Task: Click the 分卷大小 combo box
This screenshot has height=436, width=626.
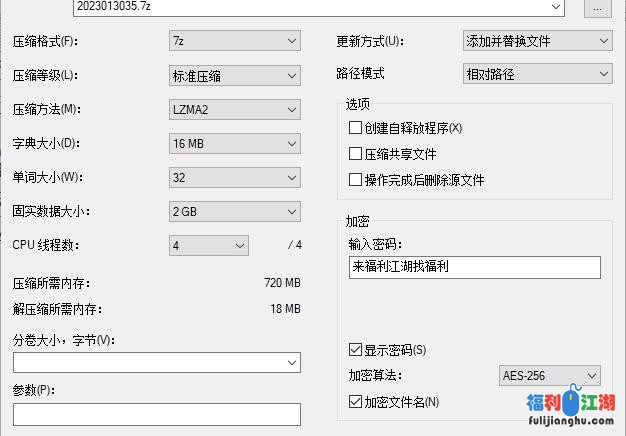Action: click(x=157, y=362)
